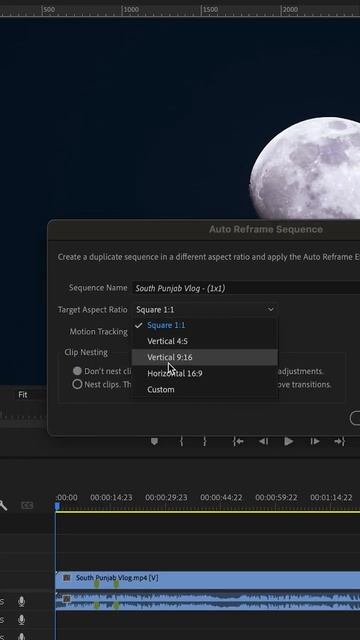
Task: Click the fx badge on the audio clip
Action: coord(67,599)
